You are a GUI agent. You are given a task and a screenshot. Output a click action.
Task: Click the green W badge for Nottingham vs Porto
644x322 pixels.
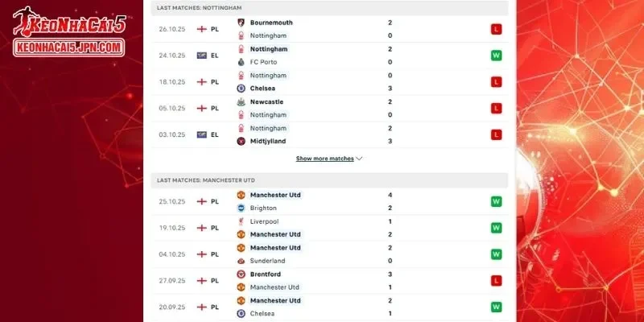pyautogui.click(x=497, y=56)
